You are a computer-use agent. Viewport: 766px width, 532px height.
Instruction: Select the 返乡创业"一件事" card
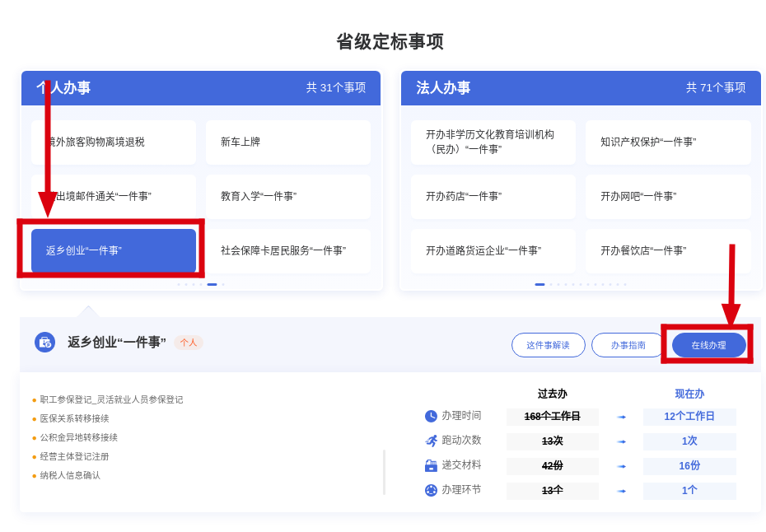(x=114, y=250)
